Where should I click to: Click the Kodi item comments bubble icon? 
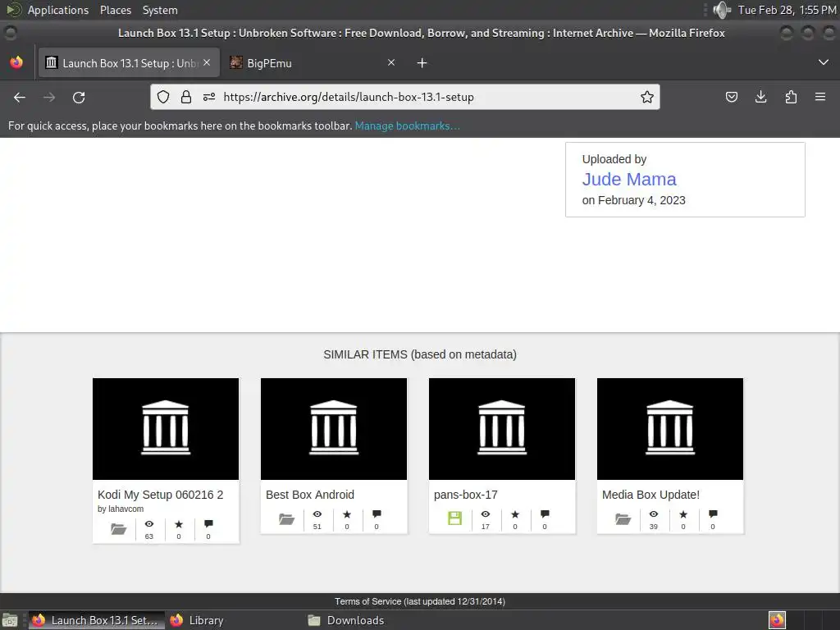208,523
